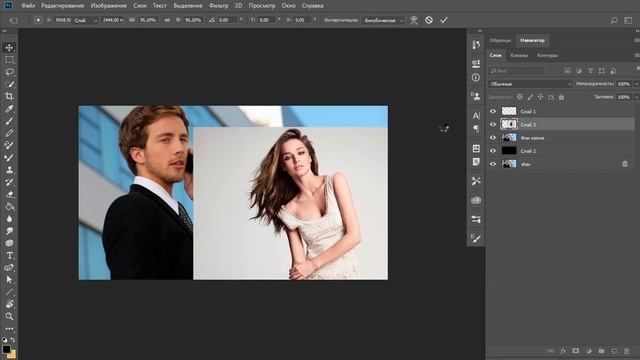Toggle lock all on layer
Image resolution: width=640 pixels, height=360 pixels.
tap(561, 97)
